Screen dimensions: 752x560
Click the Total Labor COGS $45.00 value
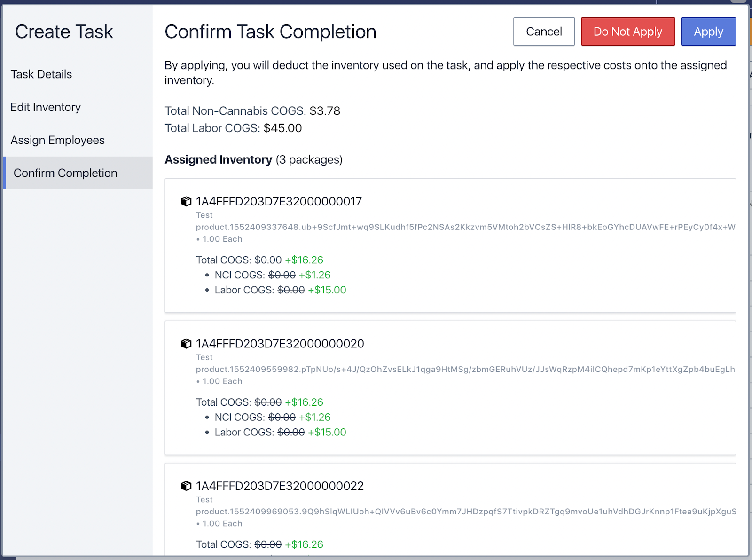point(282,128)
